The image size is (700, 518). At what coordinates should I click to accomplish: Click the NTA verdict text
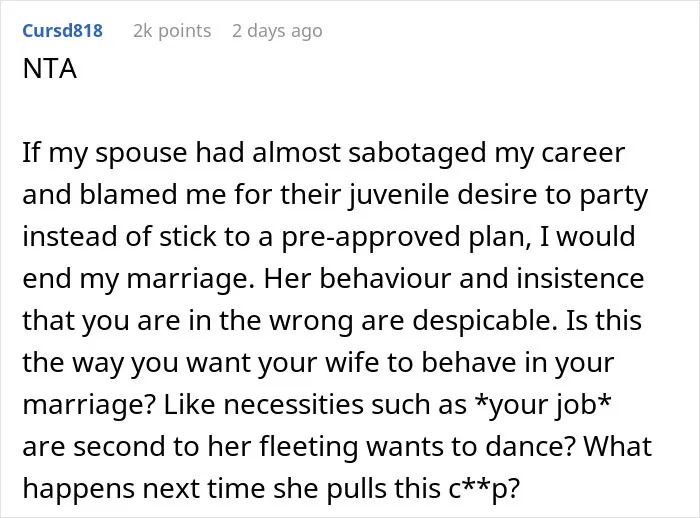pos(50,69)
